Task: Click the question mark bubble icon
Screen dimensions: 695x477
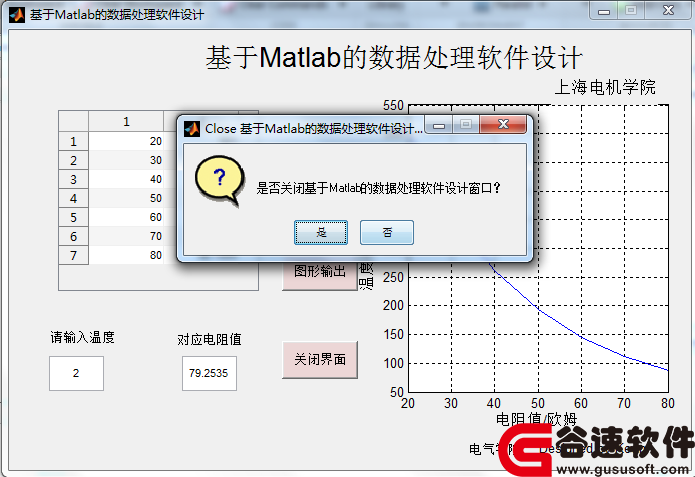Action: tap(220, 181)
